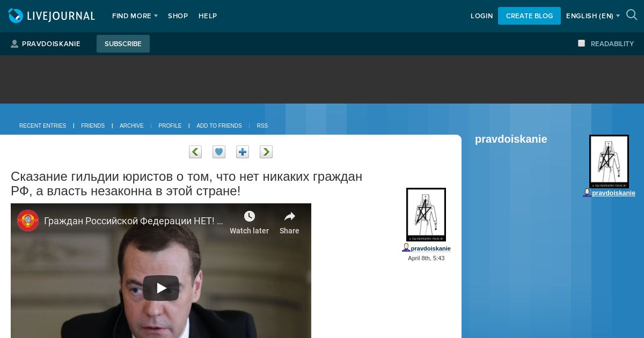Click sidebar user icon beside pravdoiskanie
This screenshot has width=644, height=338.
tap(587, 193)
